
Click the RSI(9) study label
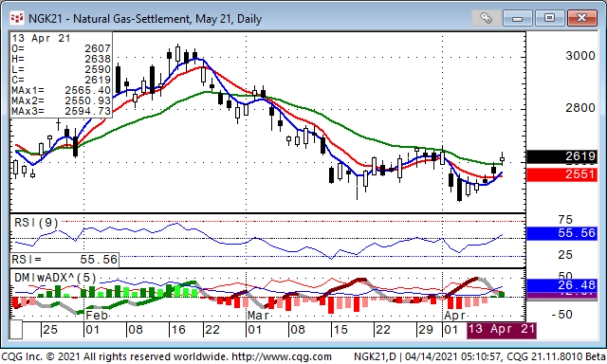coord(36,223)
